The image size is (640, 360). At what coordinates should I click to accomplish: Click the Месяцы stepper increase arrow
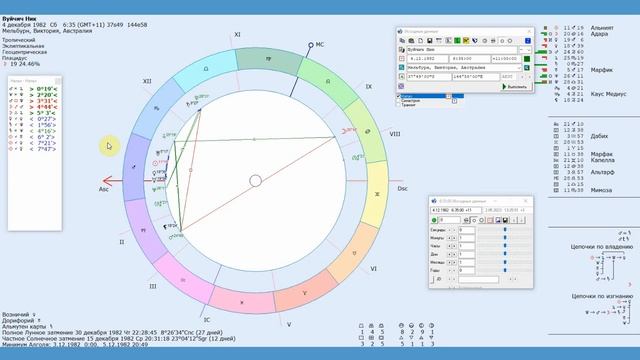[454, 262]
